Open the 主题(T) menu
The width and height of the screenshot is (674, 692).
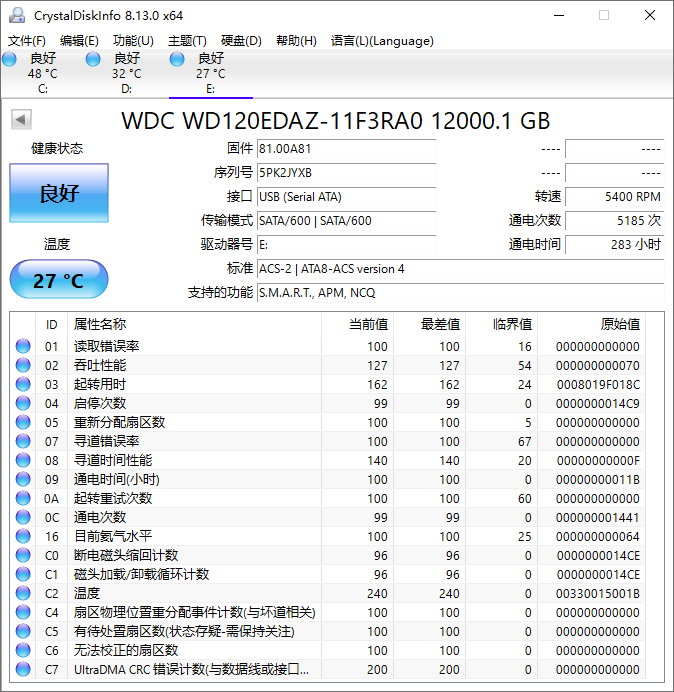coord(187,41)
